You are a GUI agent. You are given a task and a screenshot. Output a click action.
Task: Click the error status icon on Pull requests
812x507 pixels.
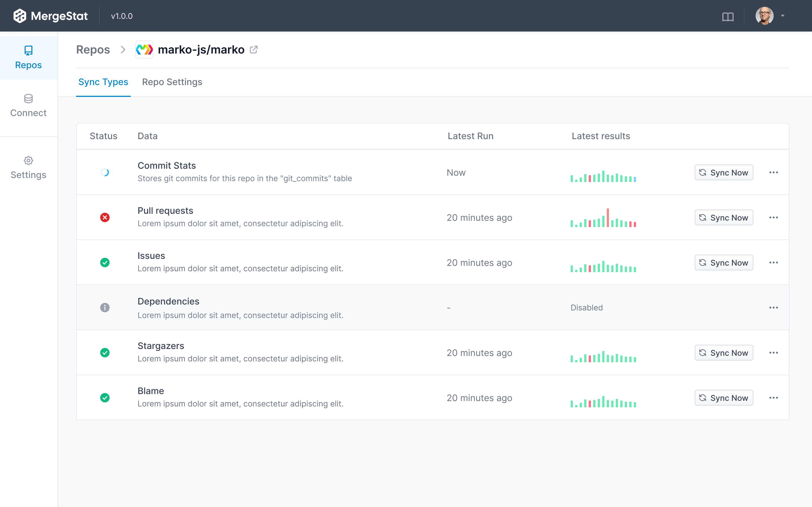coord(105,217)
